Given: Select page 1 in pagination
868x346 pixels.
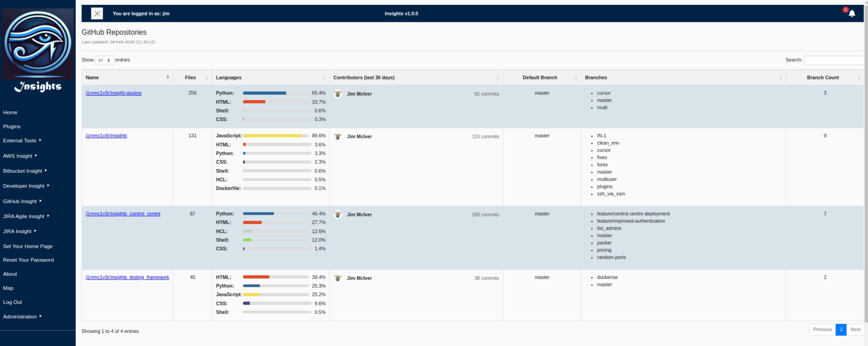Looking at the screenshot, I should click(841, 330).
